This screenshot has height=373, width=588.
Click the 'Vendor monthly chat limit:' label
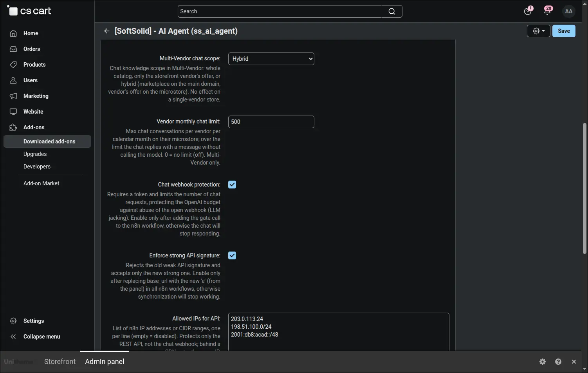[188, 121]
